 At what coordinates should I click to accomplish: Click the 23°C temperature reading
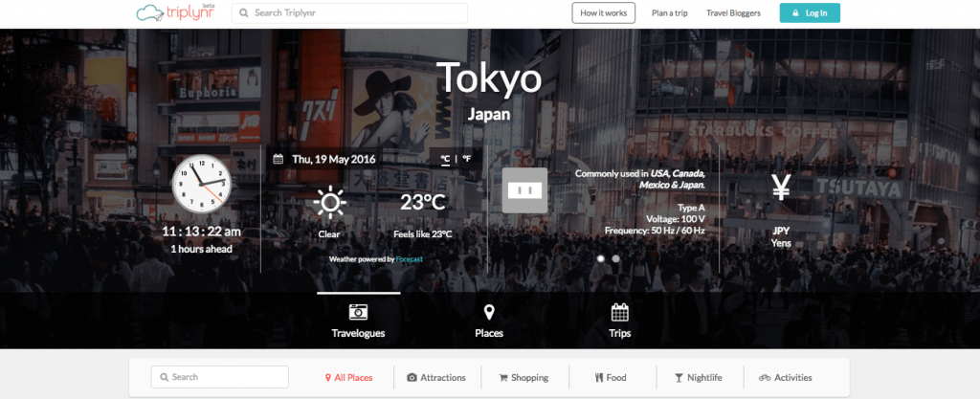422,203
